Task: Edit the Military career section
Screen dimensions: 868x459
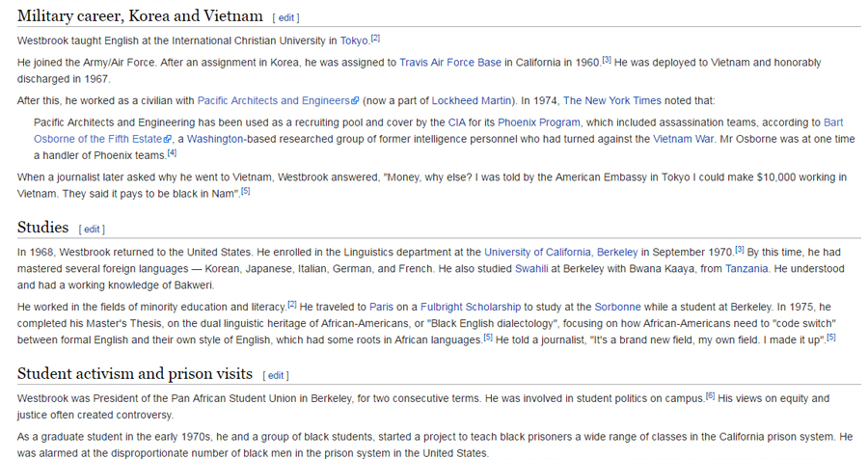Action: [285, 17]
